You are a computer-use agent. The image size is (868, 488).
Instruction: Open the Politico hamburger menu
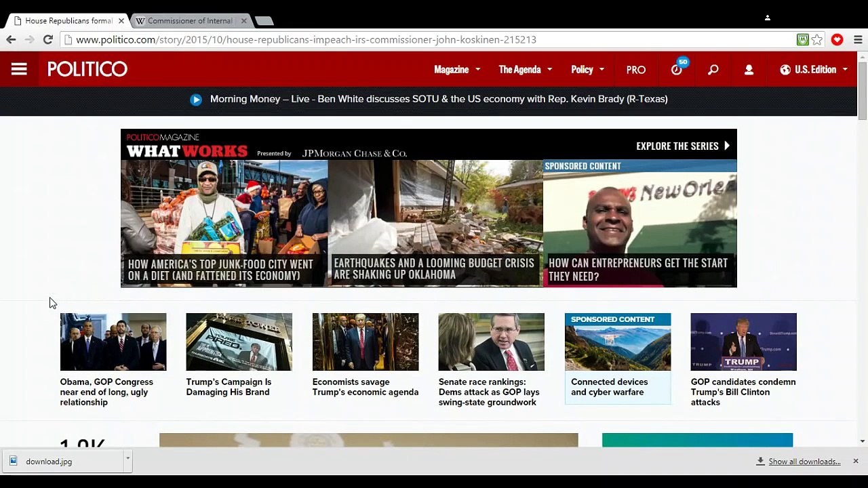pos(19,69)
